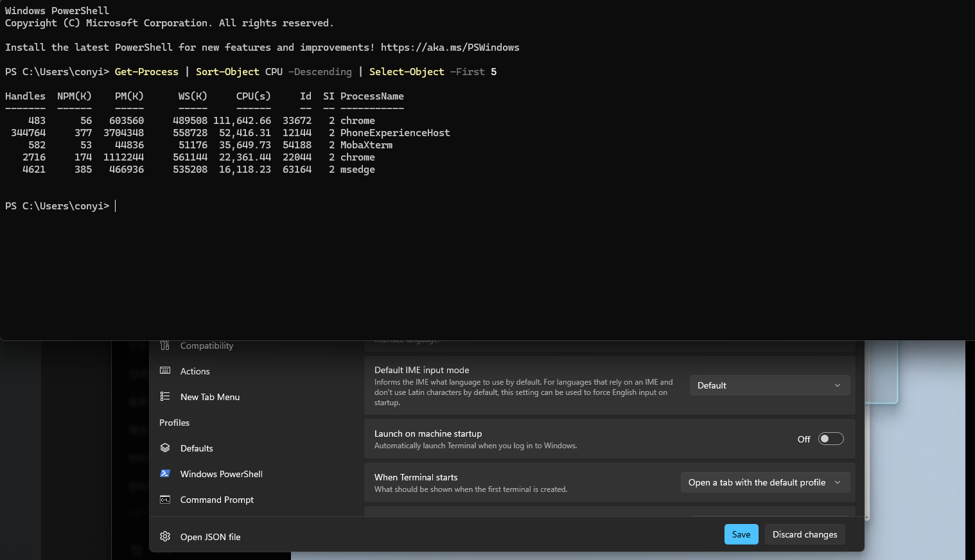975x560 pixels.
Task: Click the CPU value 111,642.66
Action: pyautogui.click(x=242, y=121)
